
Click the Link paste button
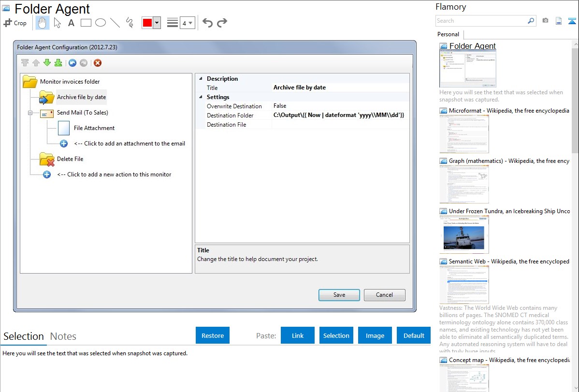point(298,335)
